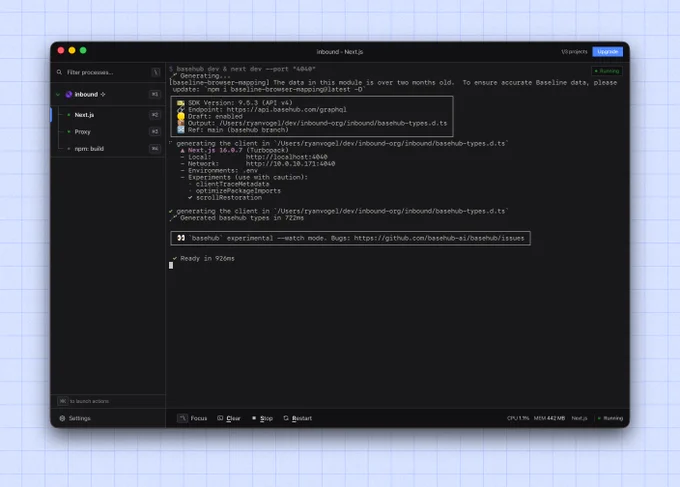This screenshot has height=487, width=680.
Task: Click the Generated basehub types in 722ms line
Action: click(x=237, y=218)
